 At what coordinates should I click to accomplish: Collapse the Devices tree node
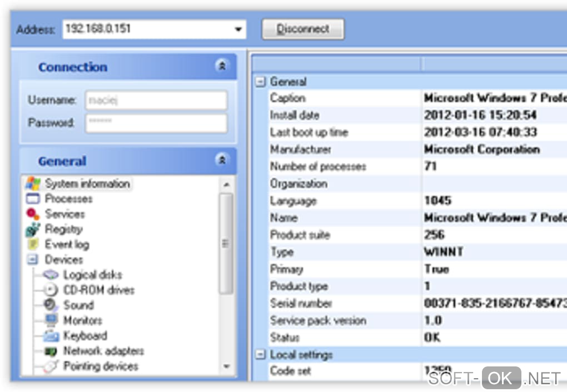point(33,259)
